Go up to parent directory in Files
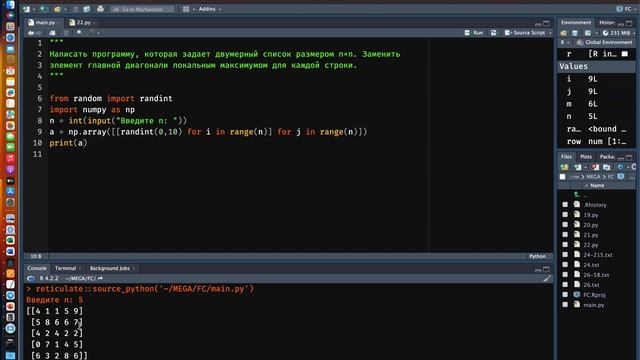 click(x=576, y=195)
